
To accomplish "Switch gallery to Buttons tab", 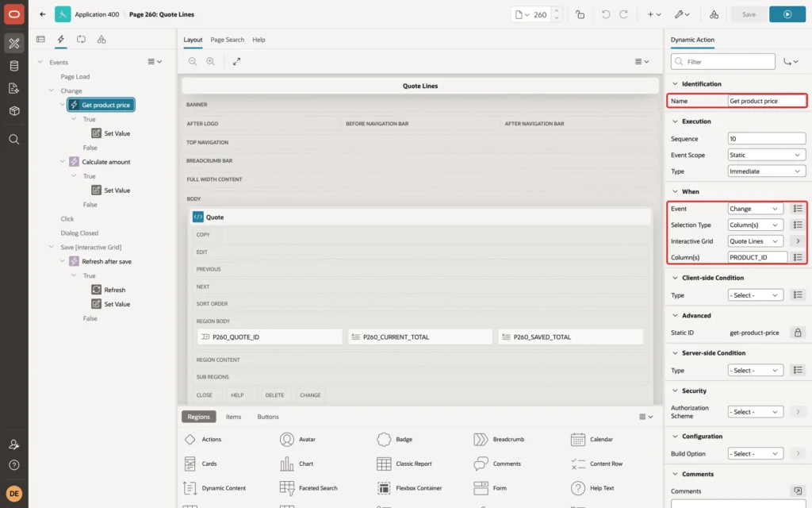I will pos(268,417).
